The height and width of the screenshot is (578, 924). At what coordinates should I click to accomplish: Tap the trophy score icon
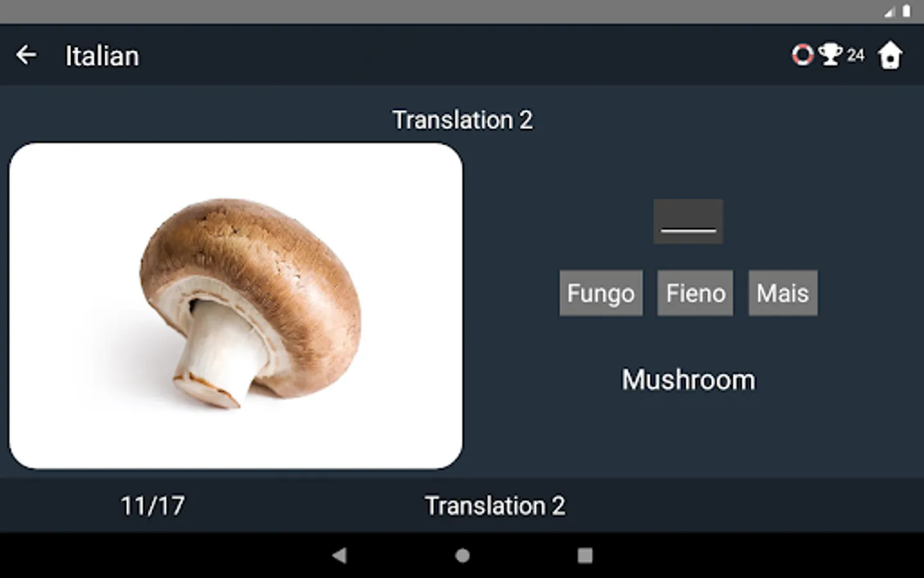(x=830, y=55)
